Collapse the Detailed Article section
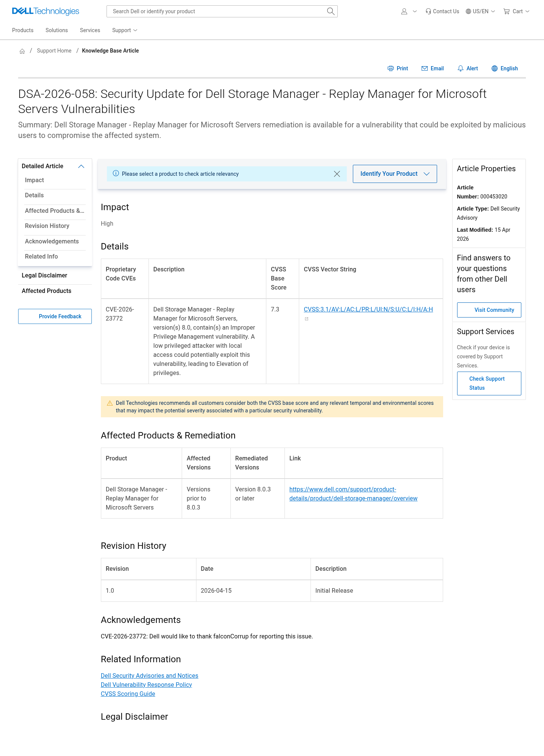Screen dimensions: 544x756 [81, 166]
